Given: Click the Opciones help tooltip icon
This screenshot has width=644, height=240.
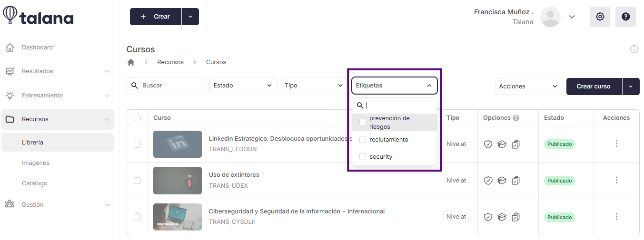Looking at the screenshot, I should (516, 118).
